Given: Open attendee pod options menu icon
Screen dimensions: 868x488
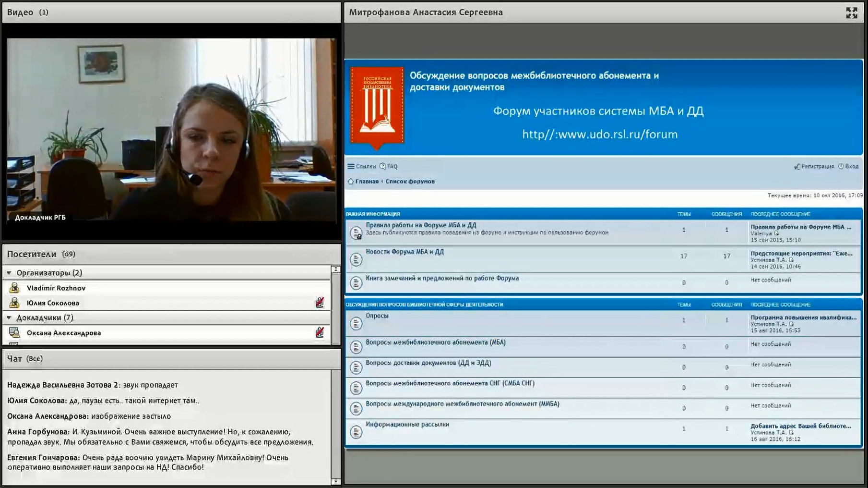Looking at the screenshot, I should [335, 269].
